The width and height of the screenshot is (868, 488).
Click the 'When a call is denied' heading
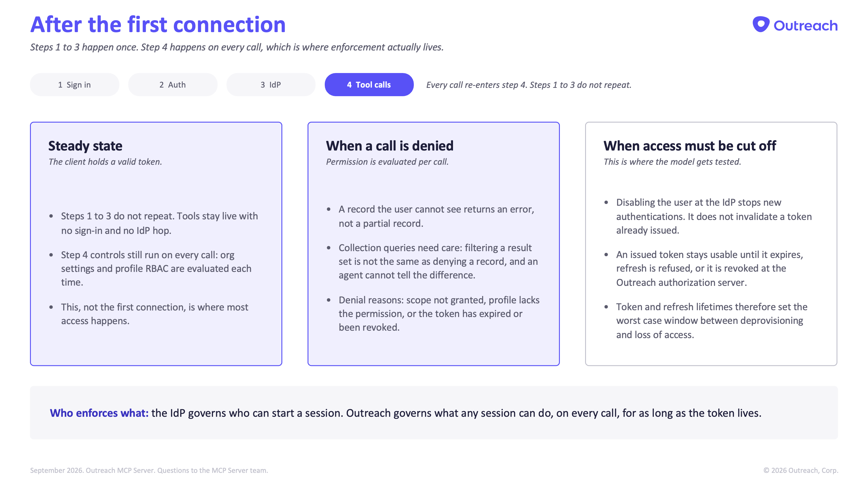tap(389, 145)
